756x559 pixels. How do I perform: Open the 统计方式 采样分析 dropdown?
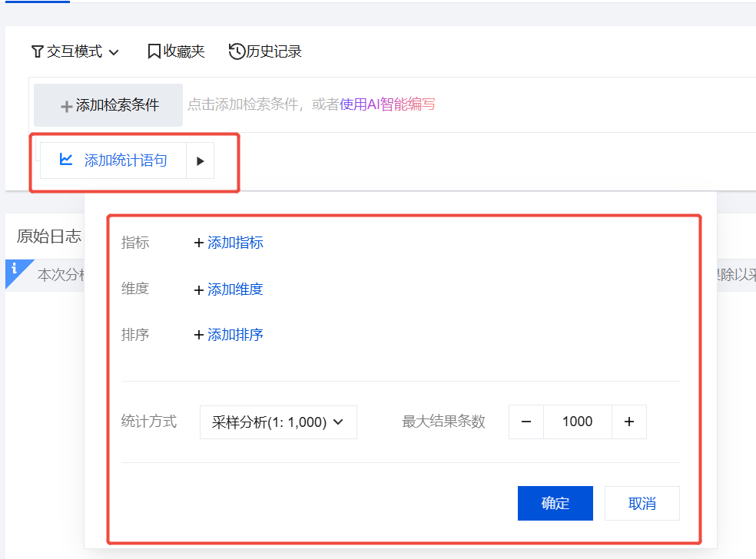pyautogui.click(x=278, y=422)
